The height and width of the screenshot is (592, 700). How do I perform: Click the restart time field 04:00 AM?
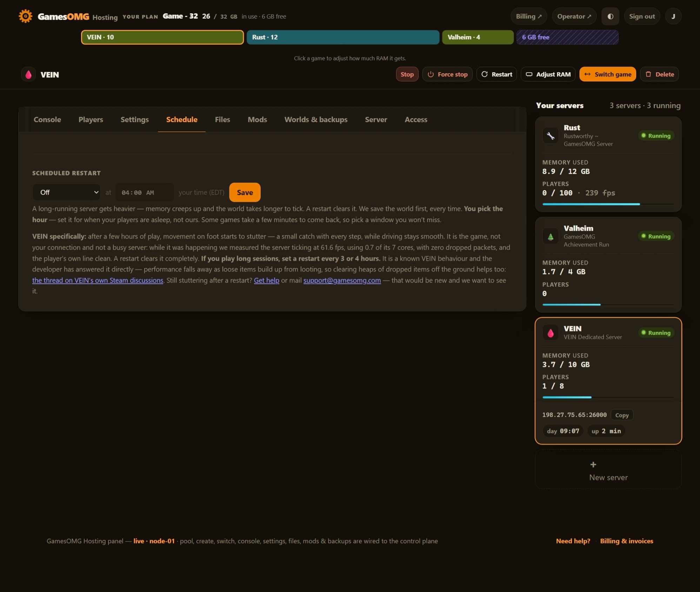pyautogui.click(x=145, y=192)
